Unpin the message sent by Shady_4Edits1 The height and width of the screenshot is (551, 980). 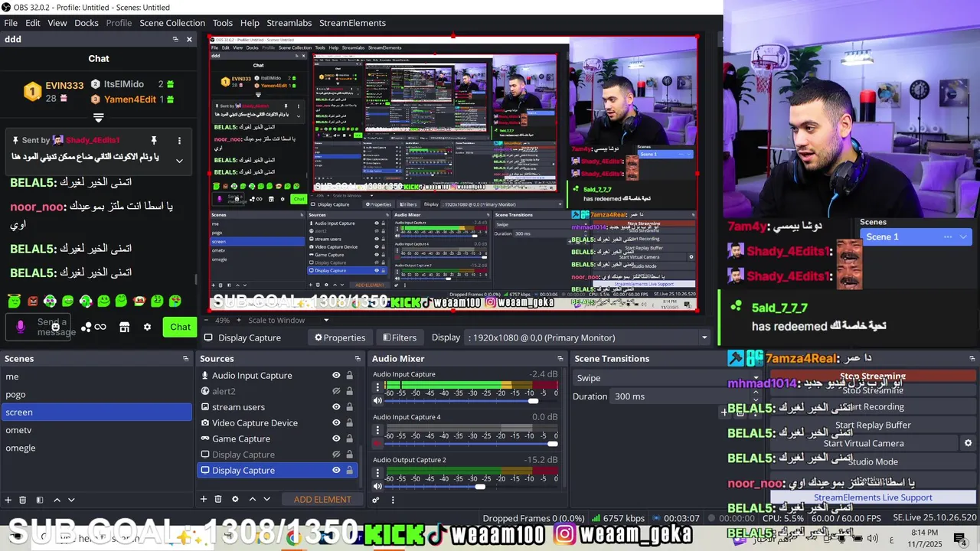pos(154,140)
